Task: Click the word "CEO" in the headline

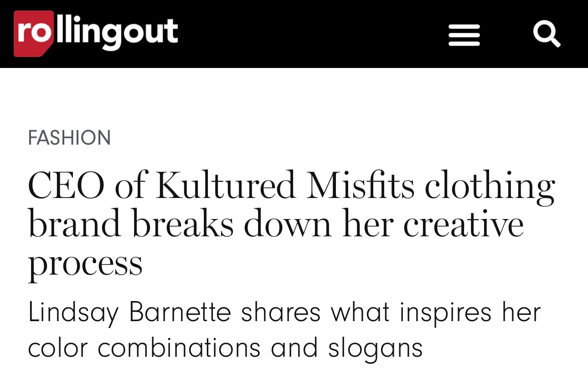Action: [x=66, y=186]
